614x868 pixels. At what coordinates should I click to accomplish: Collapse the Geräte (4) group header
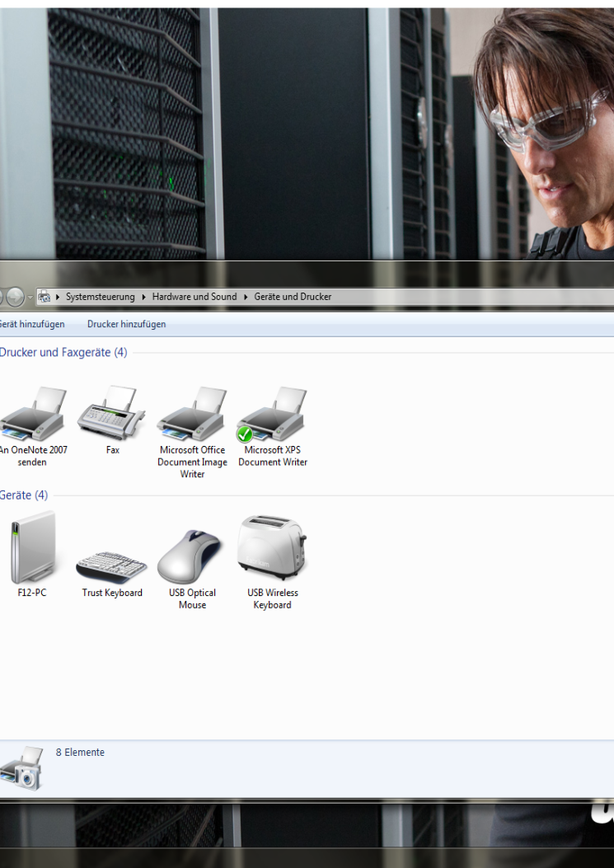click(24, 495)
